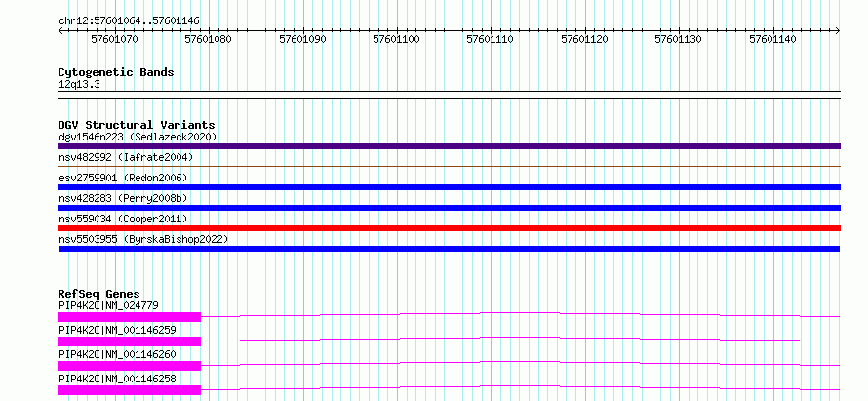Viewport: 868px width, 401px height.
Task: Click the chr12:57601064..57601146 coordinate label
Action: (x=129, y=21)
